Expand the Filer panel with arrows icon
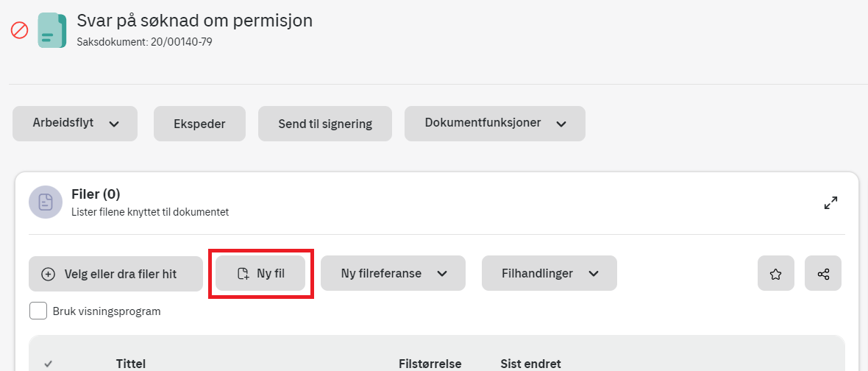This screenshot has height=371, width=868. [830, 202]
